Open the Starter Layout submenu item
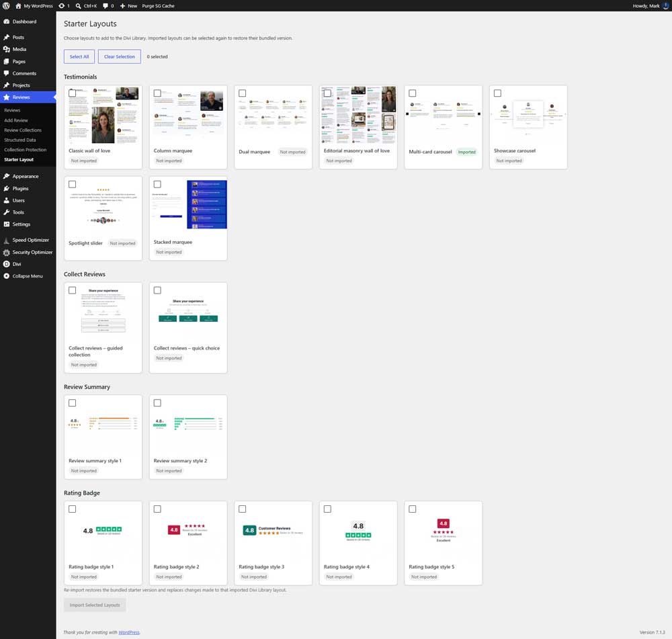The height and width of the screenshot is (639, 672). tap(19, 160)
